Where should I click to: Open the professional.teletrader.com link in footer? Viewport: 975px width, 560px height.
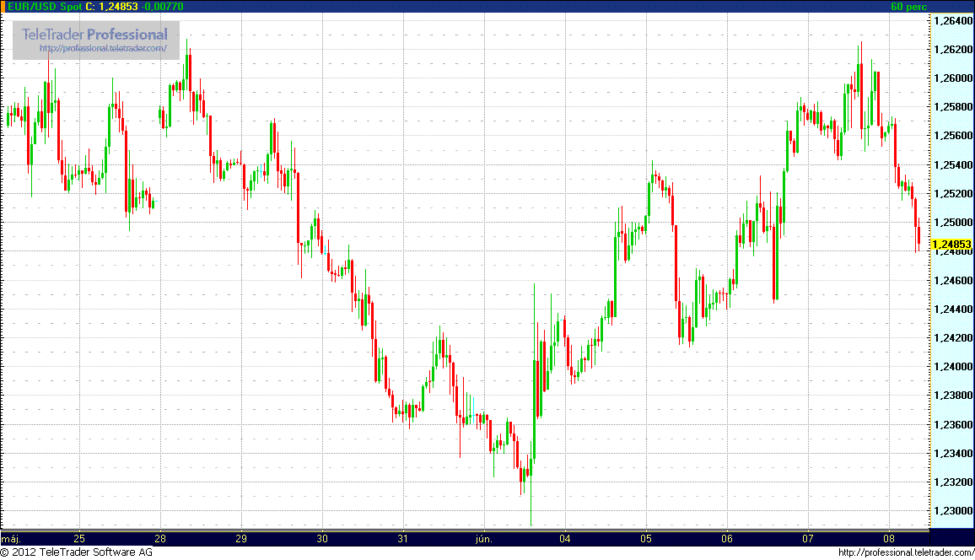pyautogui.click(x=906, y=552)
